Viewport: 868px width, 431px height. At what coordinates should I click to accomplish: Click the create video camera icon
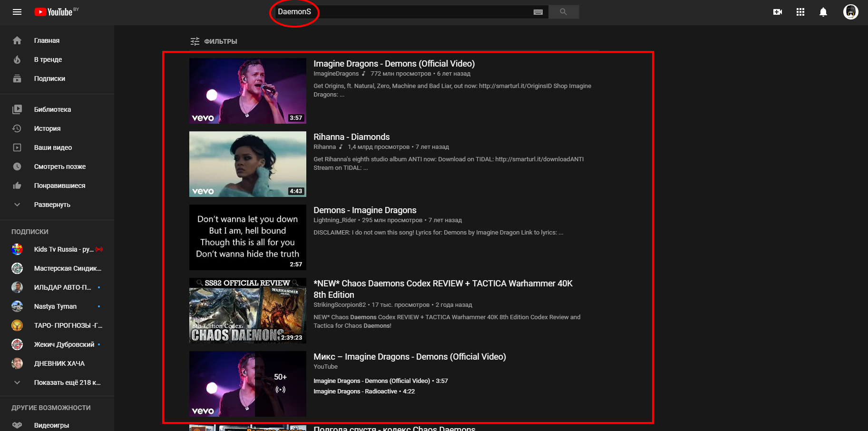click(778, 12)
